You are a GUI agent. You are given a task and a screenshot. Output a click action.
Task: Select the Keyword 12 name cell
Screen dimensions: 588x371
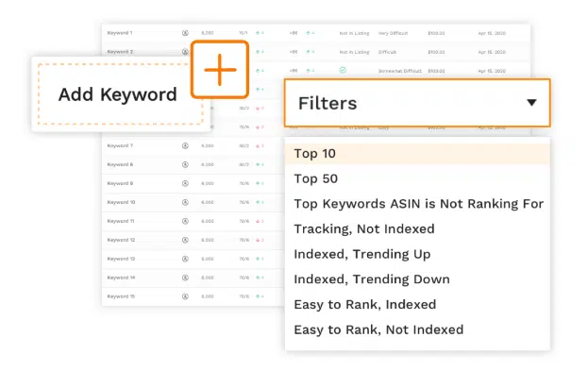point(121,240)
